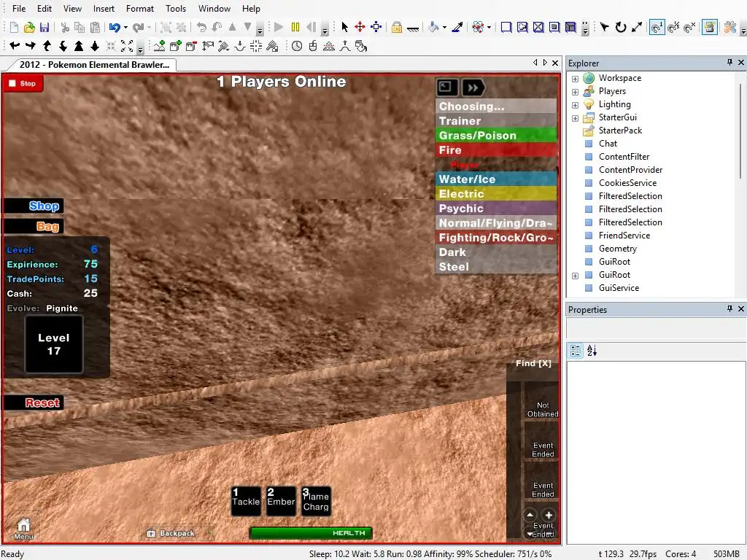Click the mouse icon in terrain toolbar
747x560 pixels.
(x=312, y=46)
